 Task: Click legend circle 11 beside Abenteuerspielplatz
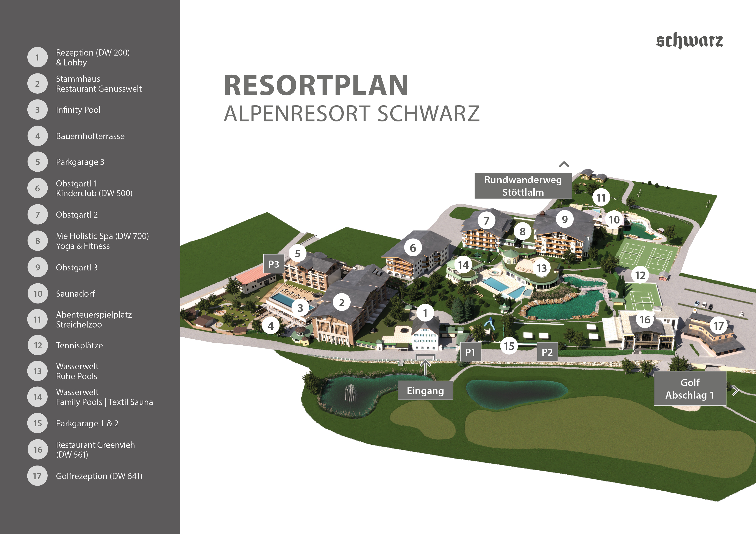click(37, 320)
